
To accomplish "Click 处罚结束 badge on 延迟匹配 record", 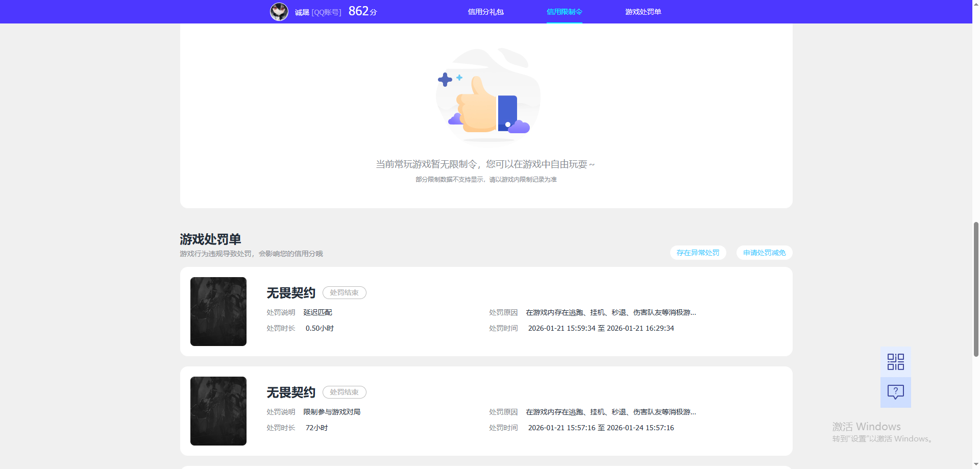I will [345, 292].
